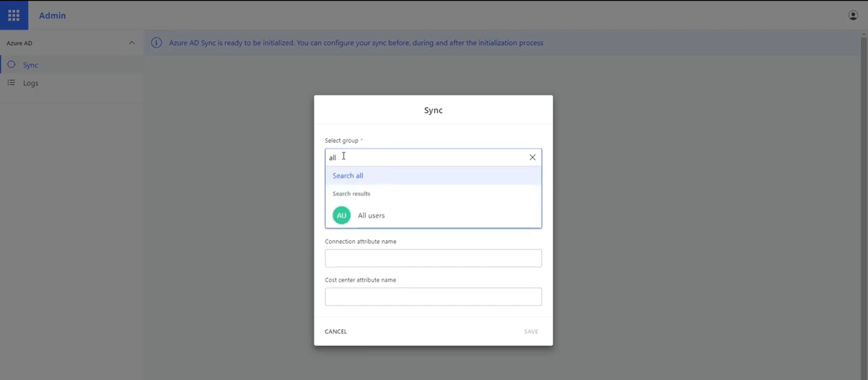Image resolution: width=868 pixels, height=380 pixels.
Task: Click the Admin title link
Action: 52,16
